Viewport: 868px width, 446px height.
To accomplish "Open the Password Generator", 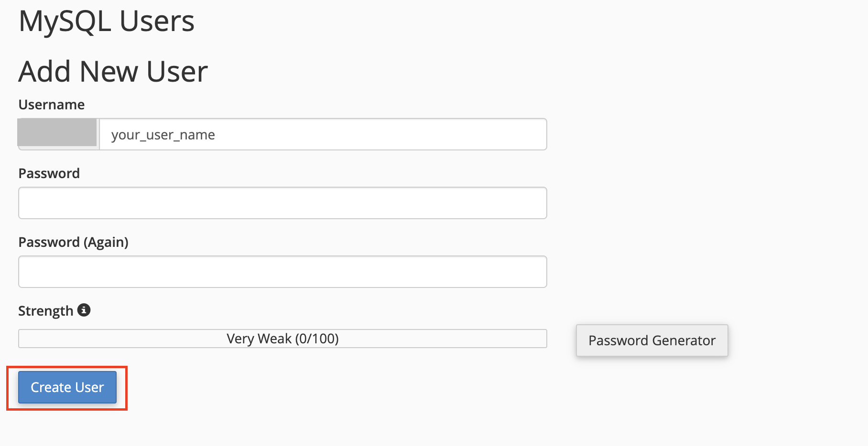I will tap(651, 340).
